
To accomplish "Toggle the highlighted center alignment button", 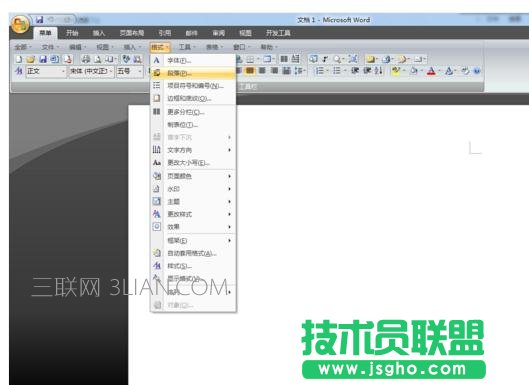I will [250, 71].
